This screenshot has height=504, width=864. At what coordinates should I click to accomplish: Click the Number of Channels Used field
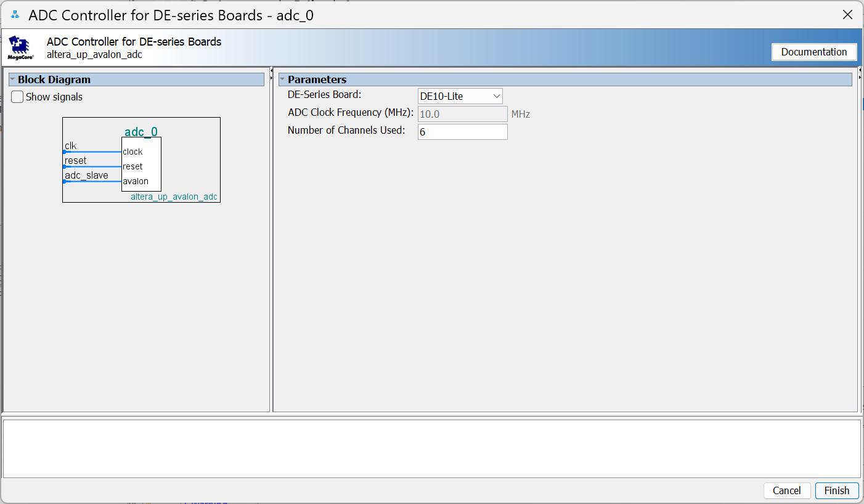[462, 132]
